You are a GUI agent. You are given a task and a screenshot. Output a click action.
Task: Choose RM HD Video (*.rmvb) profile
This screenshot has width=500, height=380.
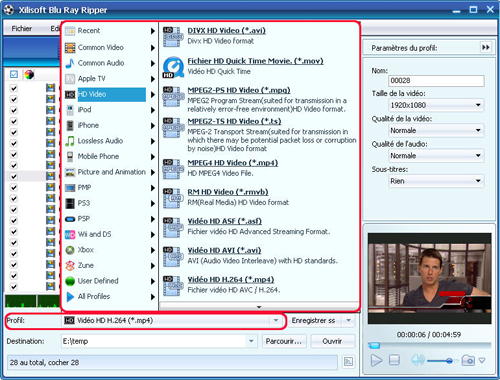click(x=228, y=192)
